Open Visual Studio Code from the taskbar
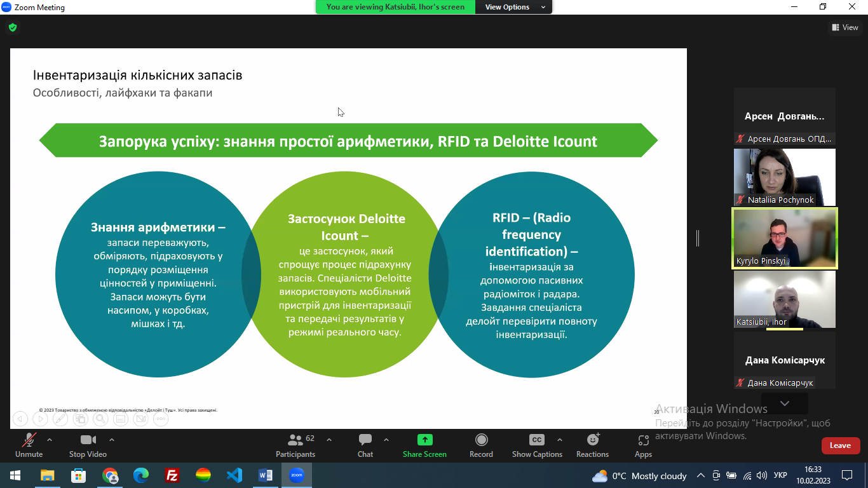Image resolution: width=868 pixels, height=488 pixels. tap(234, 475)
